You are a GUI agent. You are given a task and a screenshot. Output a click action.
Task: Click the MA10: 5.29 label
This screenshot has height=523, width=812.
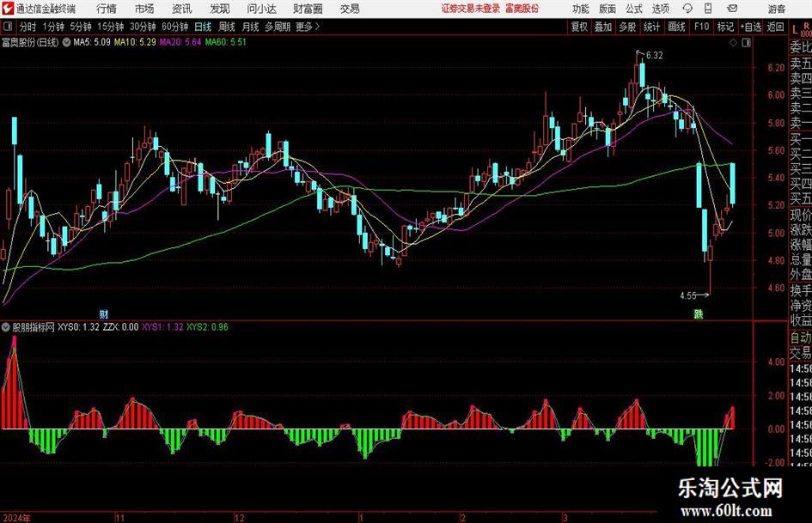pyautogui.click(x=135, y=42)
